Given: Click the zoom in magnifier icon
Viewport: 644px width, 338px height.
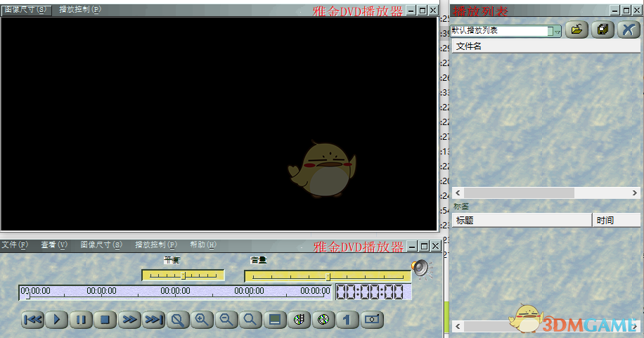Looking at the screenshot, I should [x=202, y=320].
